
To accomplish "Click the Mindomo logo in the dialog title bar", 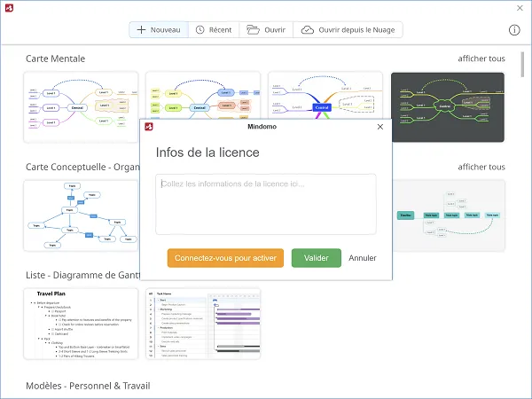I will click(149, 127).
